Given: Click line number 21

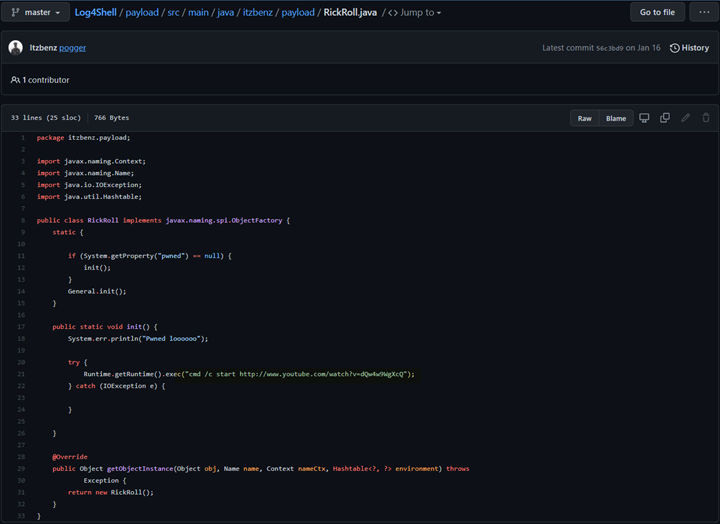Looking at the screenshot, I should 21,374.
